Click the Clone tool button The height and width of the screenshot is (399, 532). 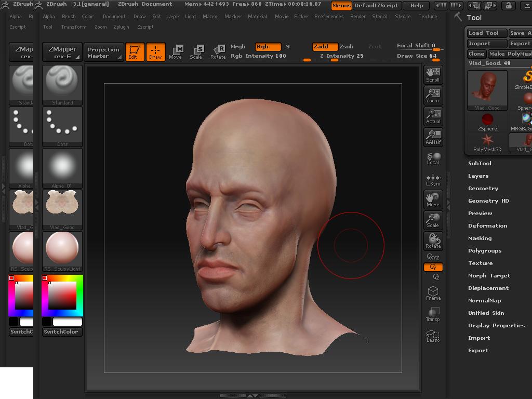[476, 54]
